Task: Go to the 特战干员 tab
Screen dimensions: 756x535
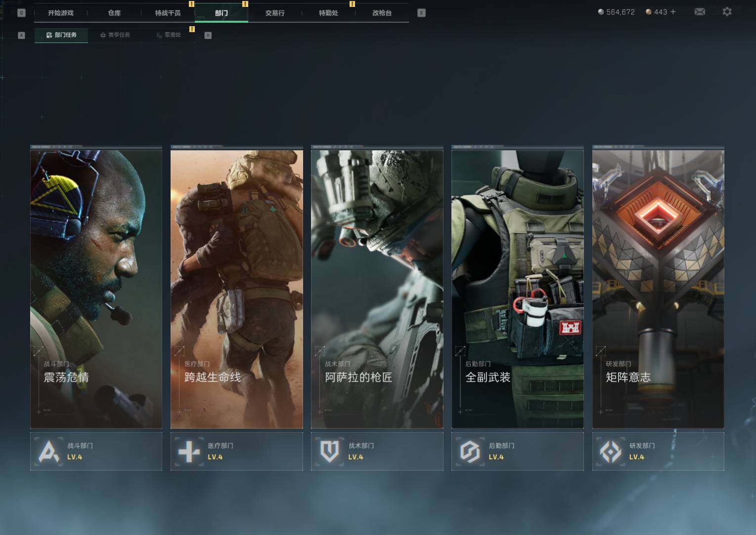Action: 168,13
